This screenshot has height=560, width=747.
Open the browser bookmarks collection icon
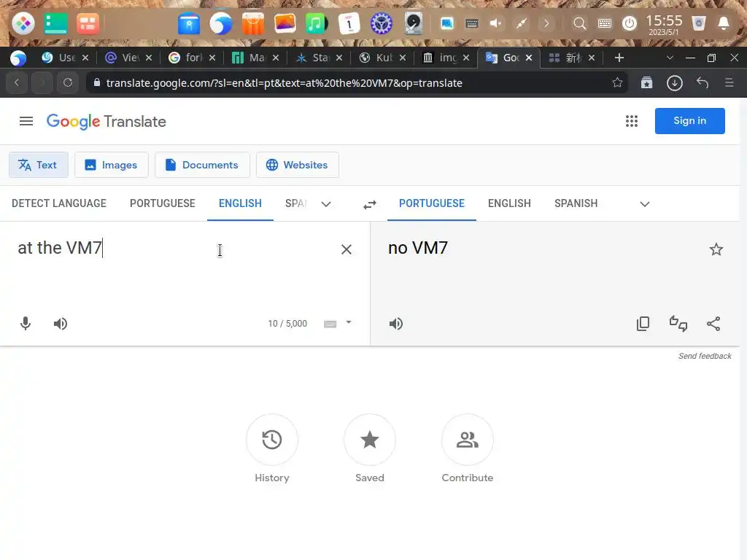[x=646, y=83]
